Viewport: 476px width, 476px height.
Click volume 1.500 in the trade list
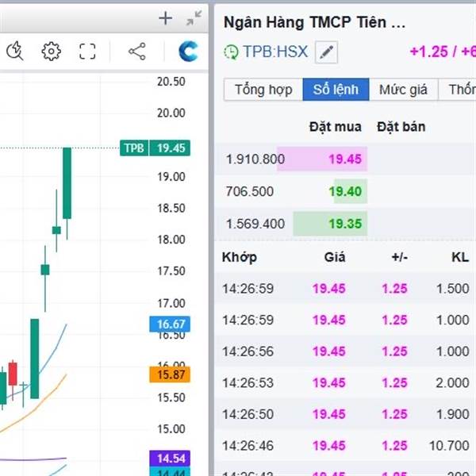[x=453, y=289]
